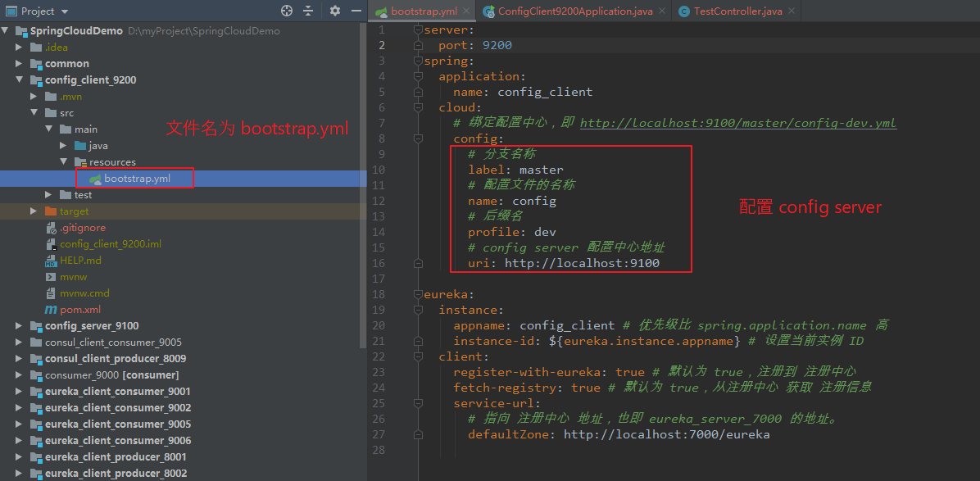Image resolution: width=980 pixels, height=481 pixels.
Task: Click the SpringCloudDemo project folder icon
Action: (21, 30)
